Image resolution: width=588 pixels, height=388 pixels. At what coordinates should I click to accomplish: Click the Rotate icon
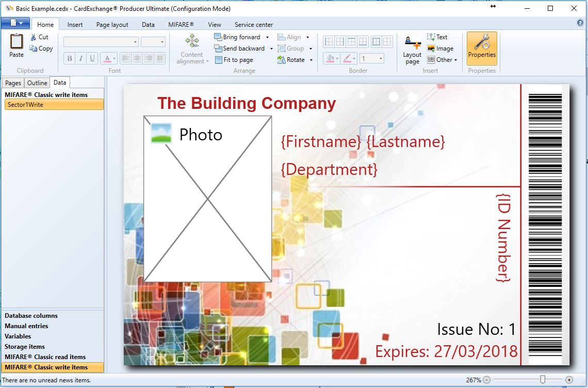click(x=281, y=60)
